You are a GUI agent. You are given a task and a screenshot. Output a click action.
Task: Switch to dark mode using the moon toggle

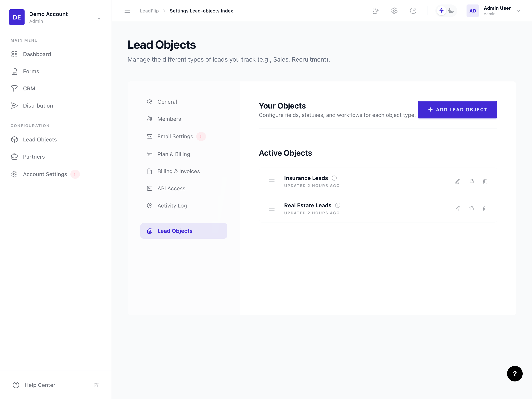451,11
